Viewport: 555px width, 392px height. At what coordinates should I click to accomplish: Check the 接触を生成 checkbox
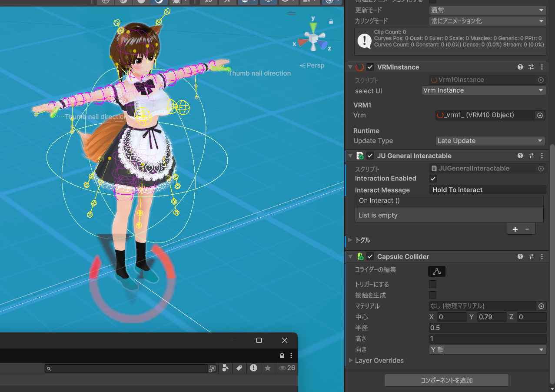(x=432, y=295)
